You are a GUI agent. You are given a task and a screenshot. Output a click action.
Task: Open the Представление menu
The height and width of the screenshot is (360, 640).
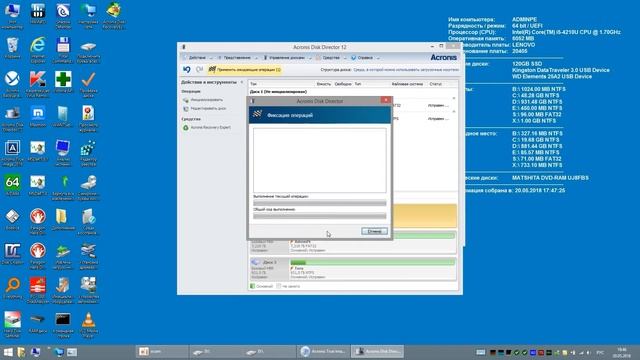pos(237,58)
